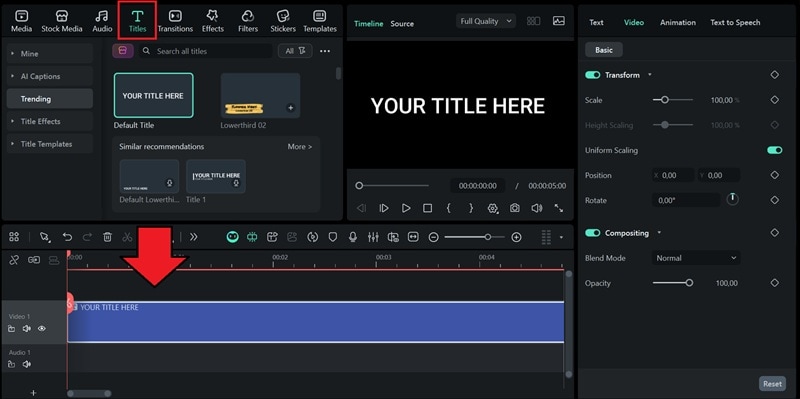Click the purple favorites icon beside search
Viewport: 800px width, 399px height.
point(122,51)
